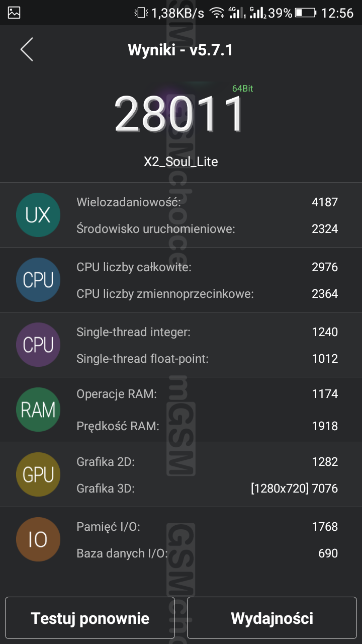Select the brown IO category icon
The image size is (362, 644).
[38, 539]
